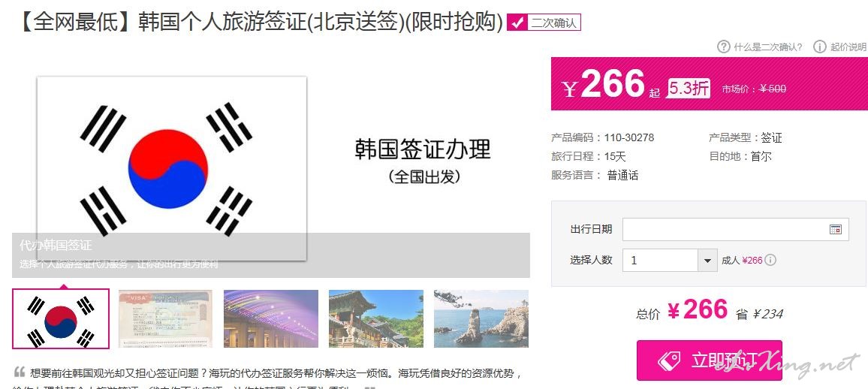Expand the 选择人数 dropdown arrow

click(707, 260)
